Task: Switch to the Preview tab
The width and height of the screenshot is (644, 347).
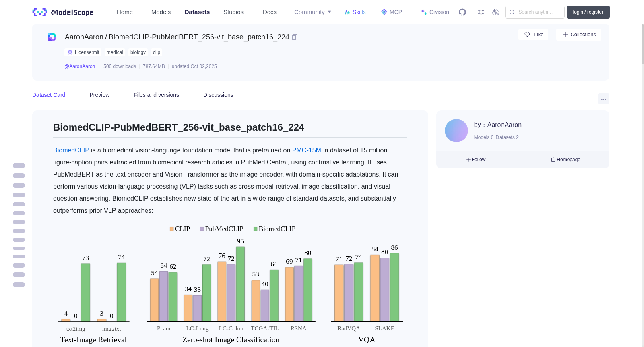Action: pyautogui.click(x=99, y=95)
